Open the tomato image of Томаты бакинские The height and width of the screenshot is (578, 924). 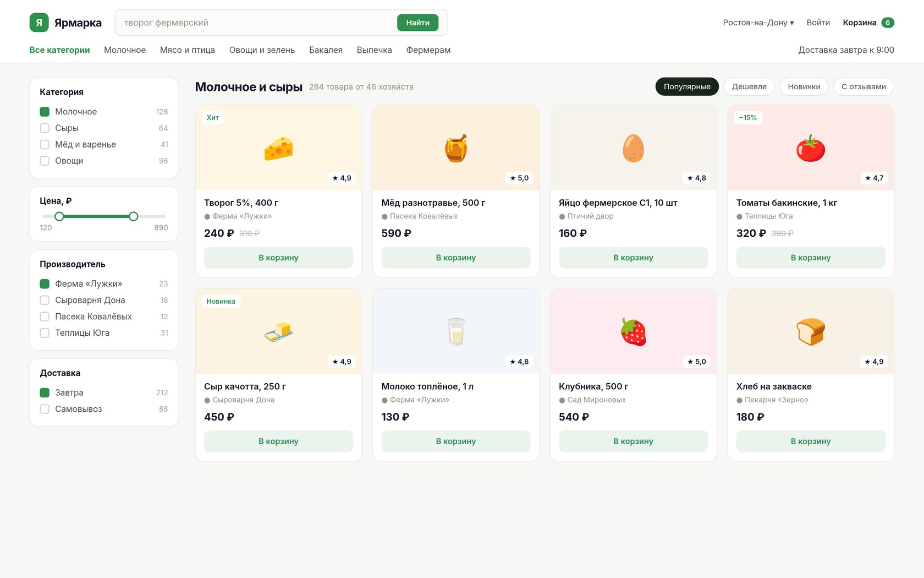[x=811, y=149]
